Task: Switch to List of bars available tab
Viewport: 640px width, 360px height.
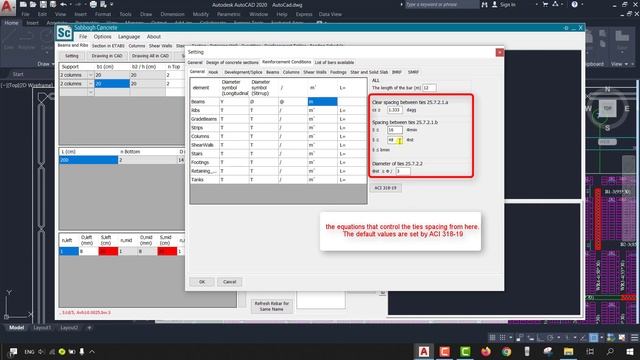Action: pyautogui.click(x=334, y=62)
